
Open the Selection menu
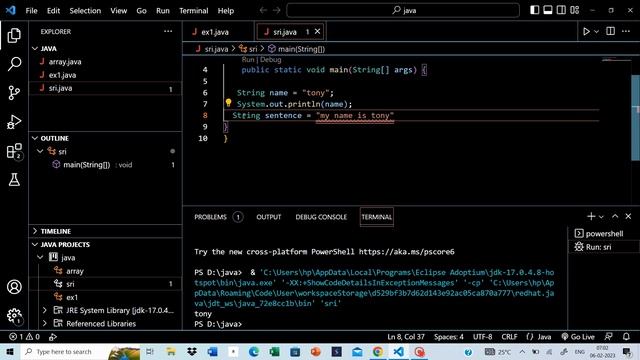coord(85,11)
